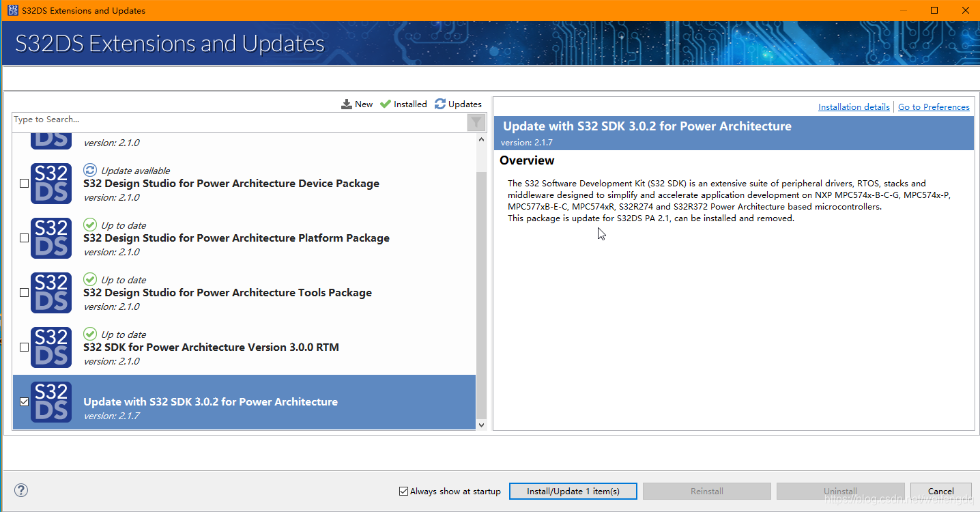The image size is (980, 512).
Task: Filter list by Updates
Action: (458, 104)
